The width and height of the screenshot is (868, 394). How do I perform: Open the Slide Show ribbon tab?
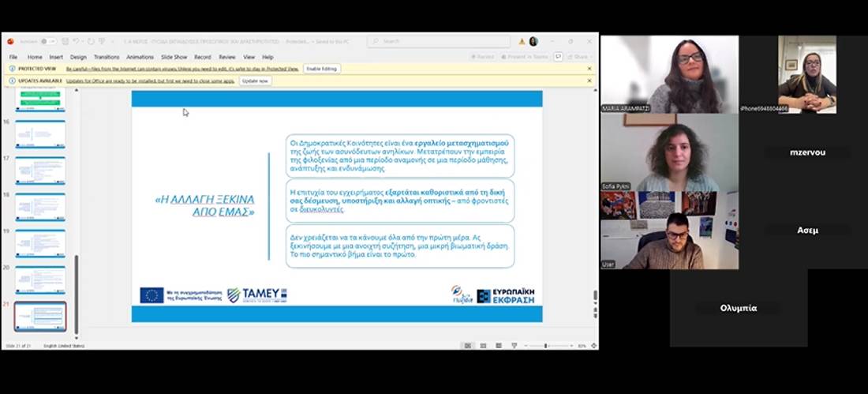174,57
